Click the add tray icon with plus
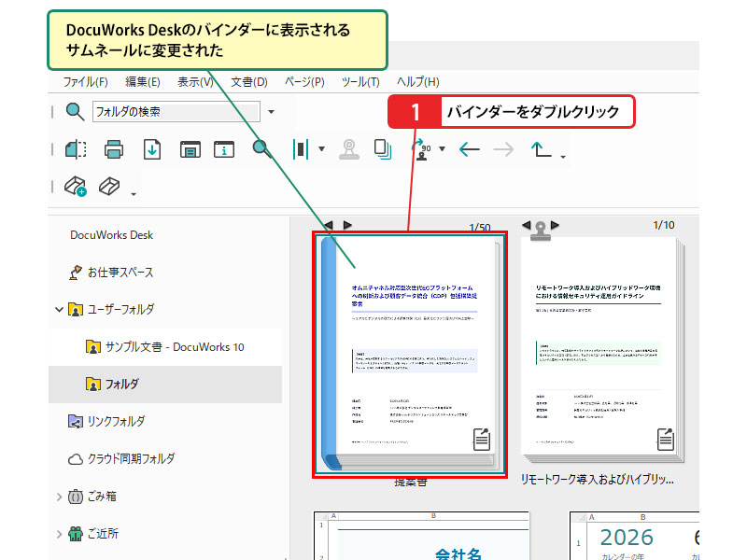 pyautogui.click(x=76, y=186)
